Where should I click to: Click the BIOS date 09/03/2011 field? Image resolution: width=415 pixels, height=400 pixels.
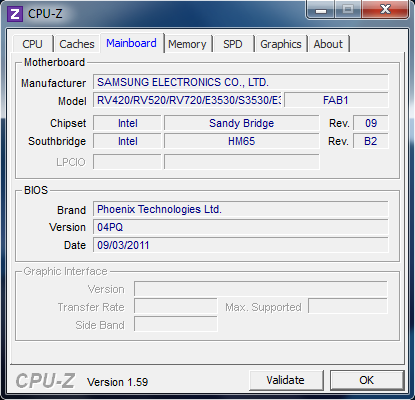tap(241, 245)
